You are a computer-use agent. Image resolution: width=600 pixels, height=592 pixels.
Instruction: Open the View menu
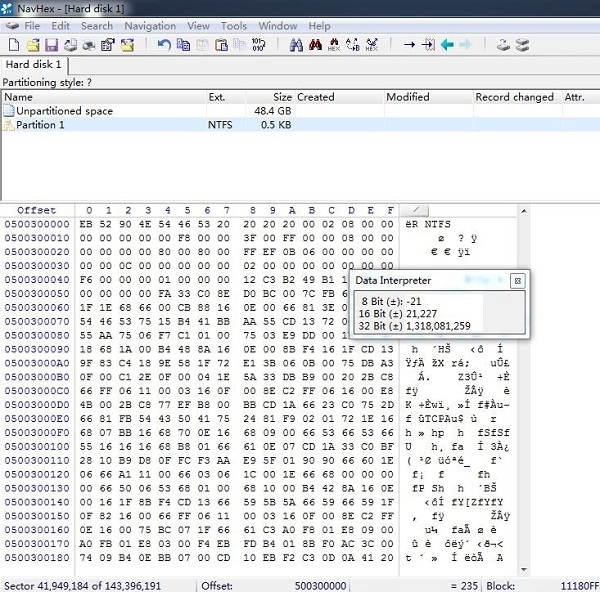pos(198,26)
